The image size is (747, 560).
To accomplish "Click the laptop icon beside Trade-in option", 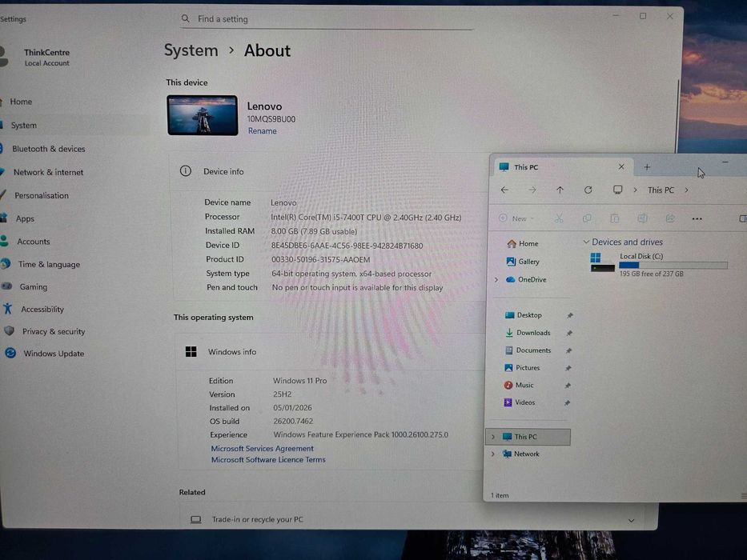I will click(x=196, y=519).
